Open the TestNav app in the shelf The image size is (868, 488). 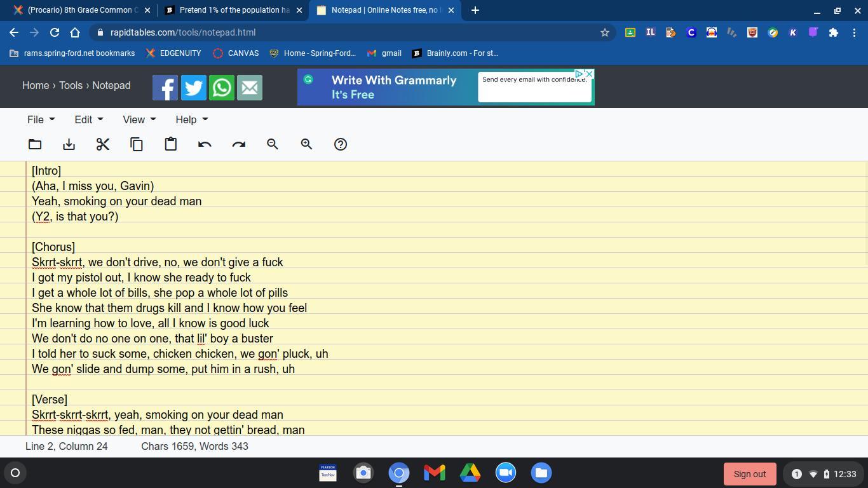pos(328,473)
